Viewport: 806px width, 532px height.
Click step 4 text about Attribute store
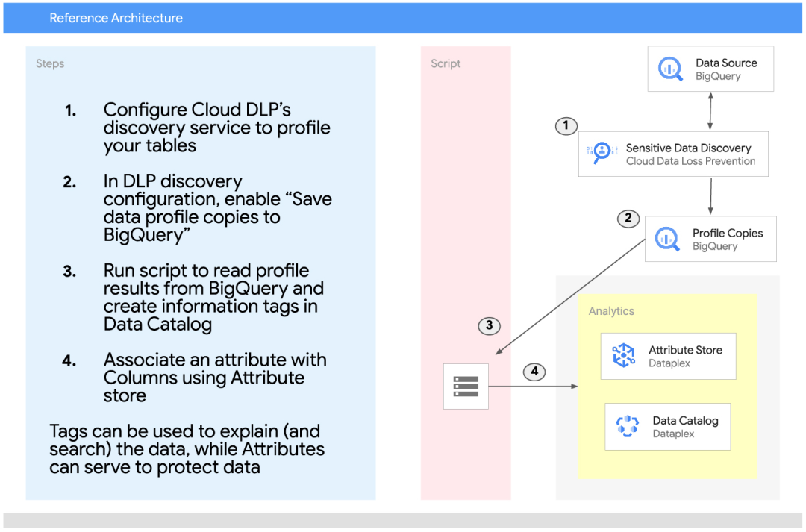tap(214, 378)
